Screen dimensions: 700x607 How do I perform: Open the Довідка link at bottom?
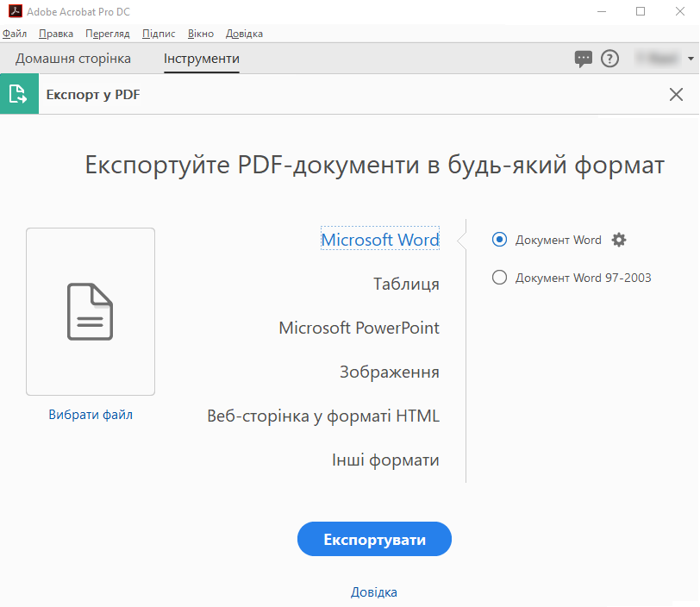click(374, 592)
